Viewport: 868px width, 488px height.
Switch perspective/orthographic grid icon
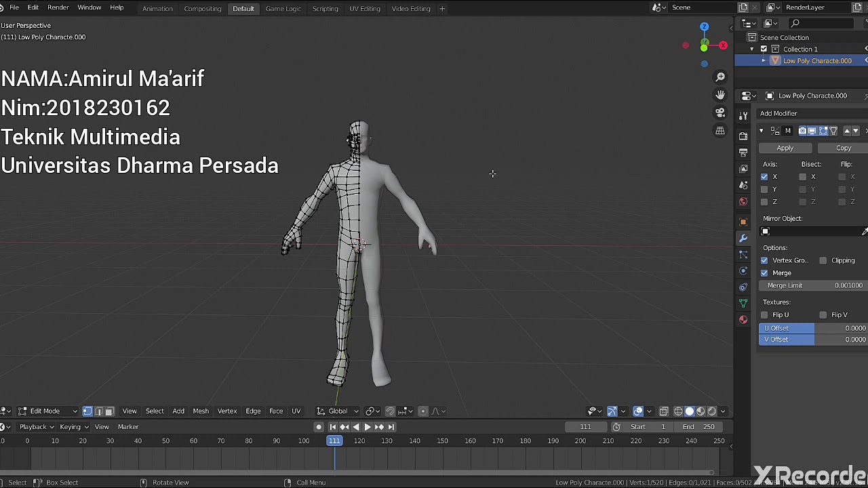tap(720, 130)
